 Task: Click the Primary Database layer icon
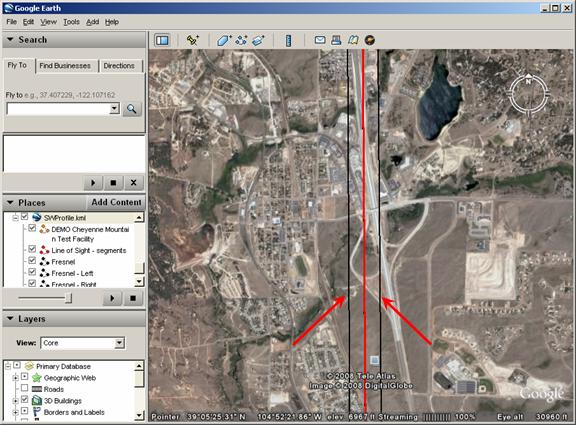tap(29, 366)
